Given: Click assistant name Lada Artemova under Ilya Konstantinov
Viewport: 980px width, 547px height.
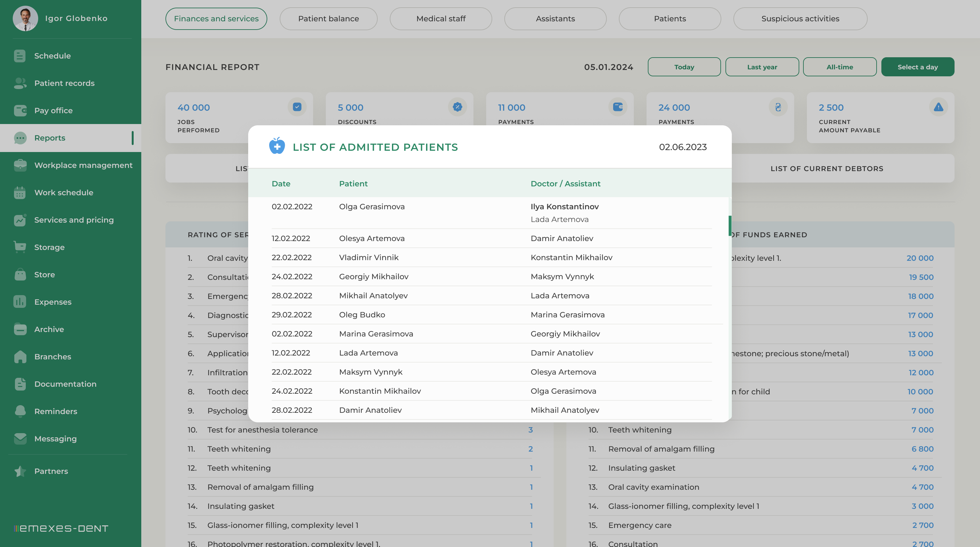Looking at the screenshot, I should (x=559, y=219).
